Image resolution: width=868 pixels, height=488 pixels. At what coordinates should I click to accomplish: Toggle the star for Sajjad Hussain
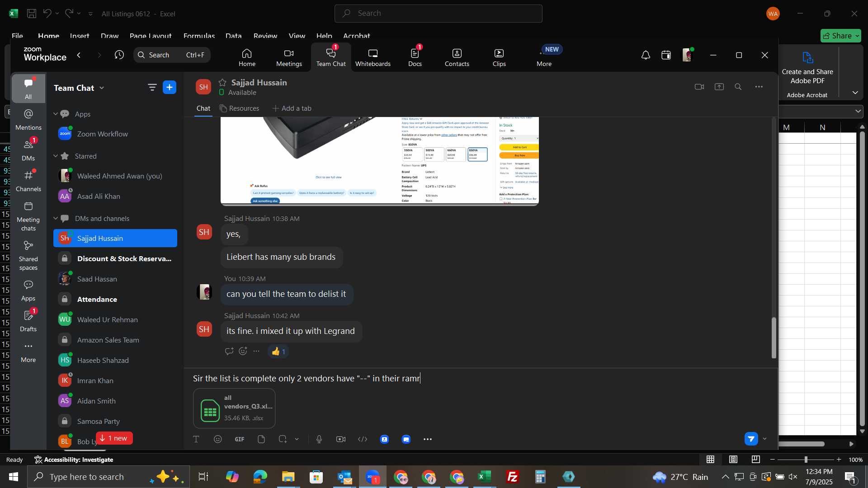(222, 82)
